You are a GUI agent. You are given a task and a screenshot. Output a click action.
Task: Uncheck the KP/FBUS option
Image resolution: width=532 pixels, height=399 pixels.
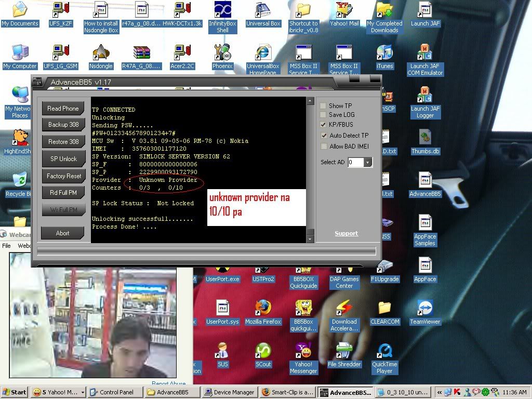pyautogui.click(x=323, y=125)
